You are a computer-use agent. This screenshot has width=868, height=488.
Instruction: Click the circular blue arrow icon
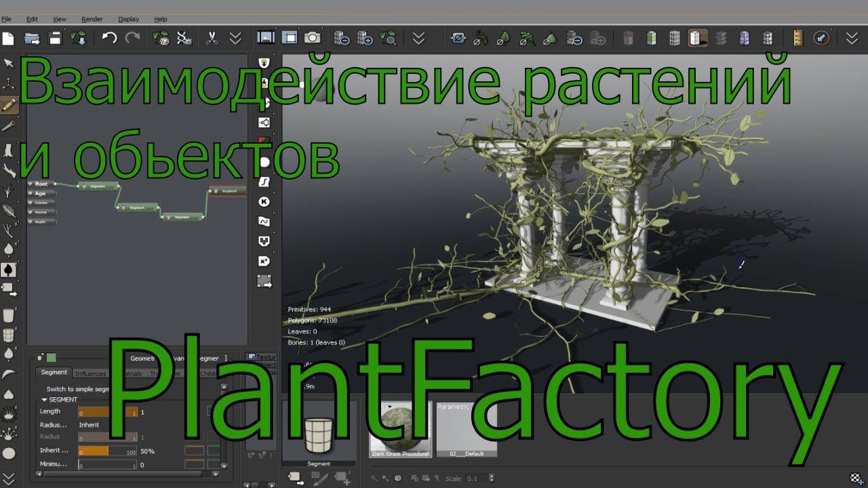(821, 38)
